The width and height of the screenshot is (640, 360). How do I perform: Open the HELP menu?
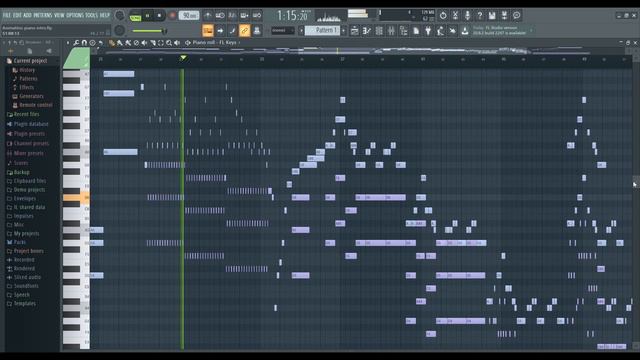coord(105,15)
